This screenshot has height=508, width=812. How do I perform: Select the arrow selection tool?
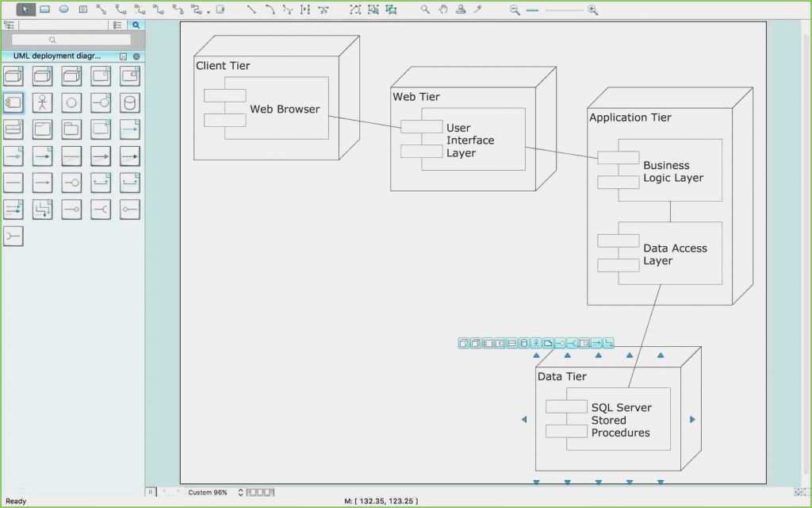click(x=25, y=10)
